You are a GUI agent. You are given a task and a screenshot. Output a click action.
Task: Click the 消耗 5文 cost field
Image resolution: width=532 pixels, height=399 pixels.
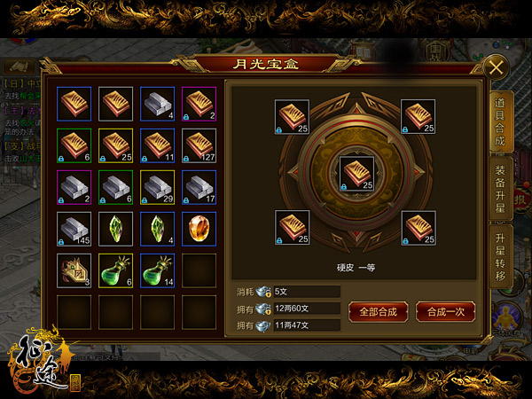(x=307, y=292)
